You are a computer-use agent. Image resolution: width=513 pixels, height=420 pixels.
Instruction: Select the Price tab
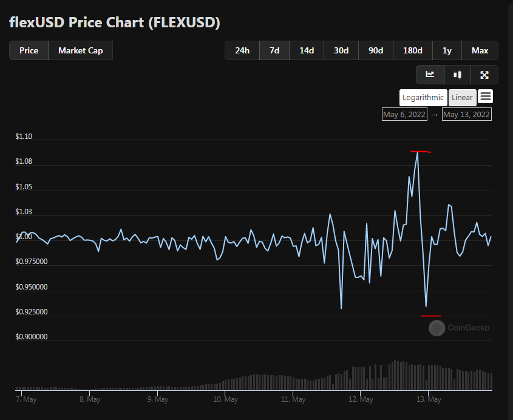29,50
